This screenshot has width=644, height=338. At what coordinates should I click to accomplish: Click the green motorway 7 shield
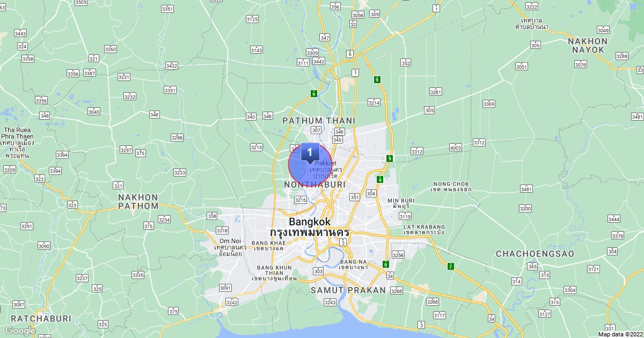(451, 266)
